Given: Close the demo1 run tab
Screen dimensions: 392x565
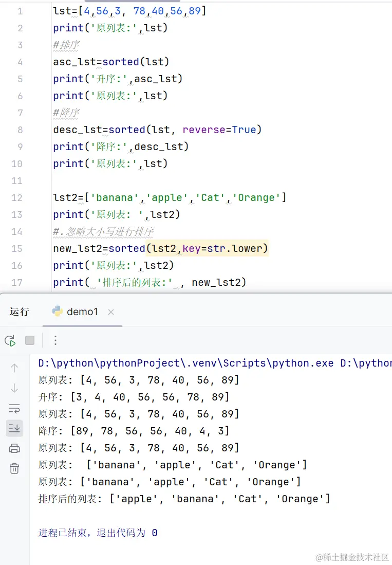Looking at the screenshot, I should click(x=111, y=312).
